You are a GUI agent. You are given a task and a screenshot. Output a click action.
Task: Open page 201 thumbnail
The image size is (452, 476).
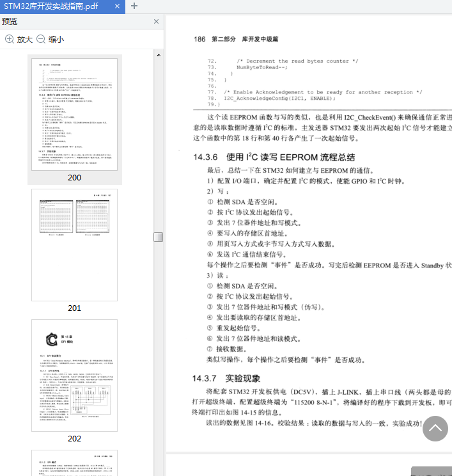pos(74,245)
